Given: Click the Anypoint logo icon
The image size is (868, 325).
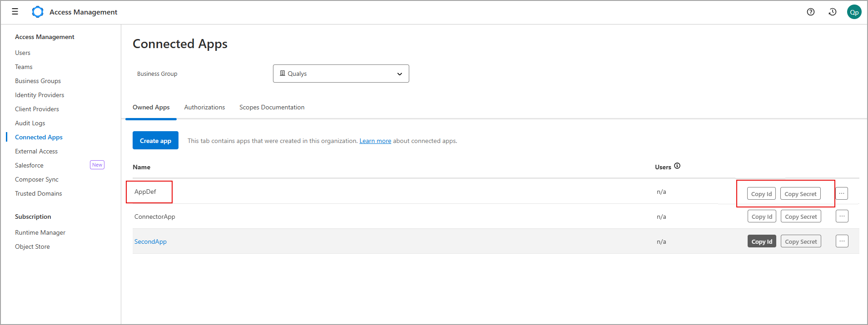Looking at the screenshot, I should (38, 12).
